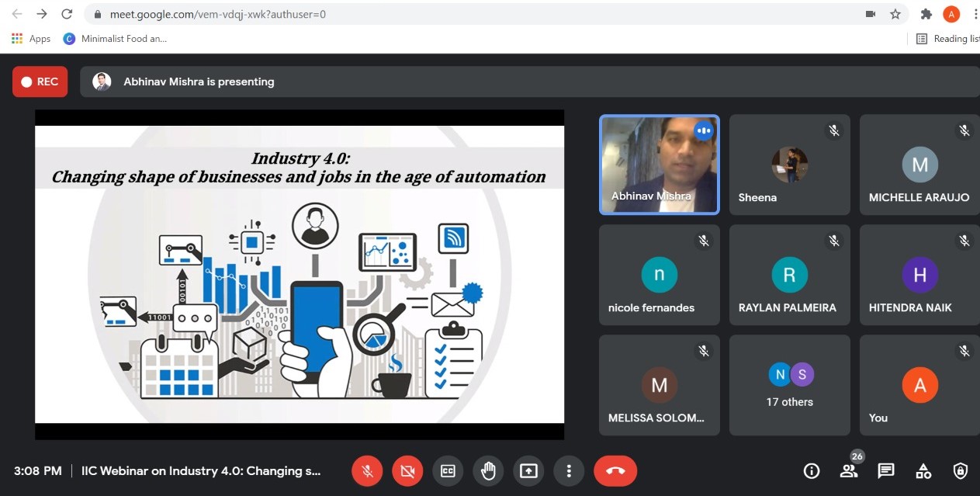Toggle the camera off button
Image resolution: width=980 pixels, height=496 pixels.
(407, 470)
